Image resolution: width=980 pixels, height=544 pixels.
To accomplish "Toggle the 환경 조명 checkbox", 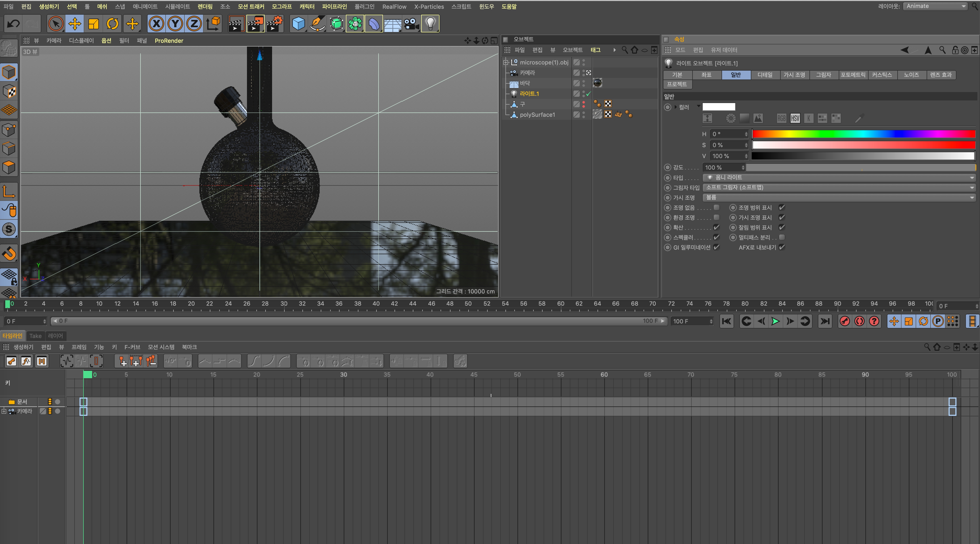I will 716,217.
